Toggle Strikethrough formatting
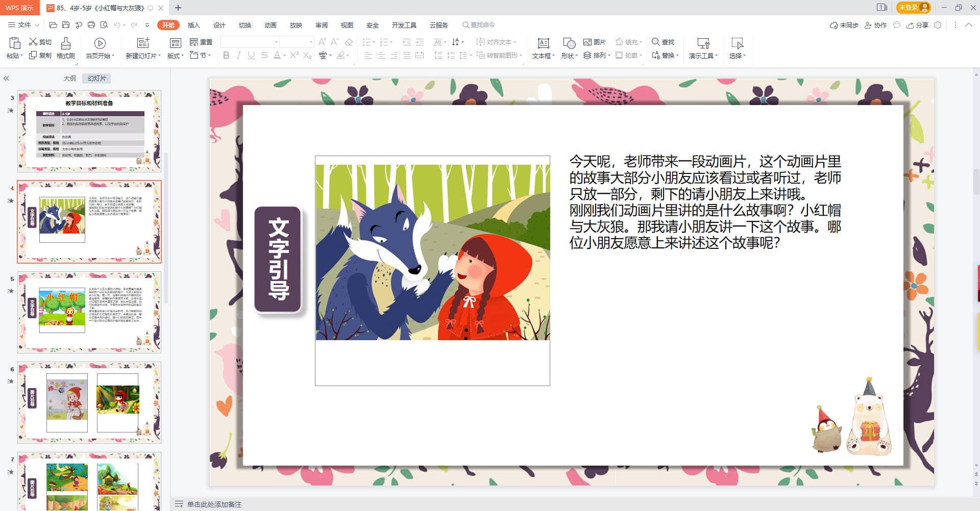 264,55
